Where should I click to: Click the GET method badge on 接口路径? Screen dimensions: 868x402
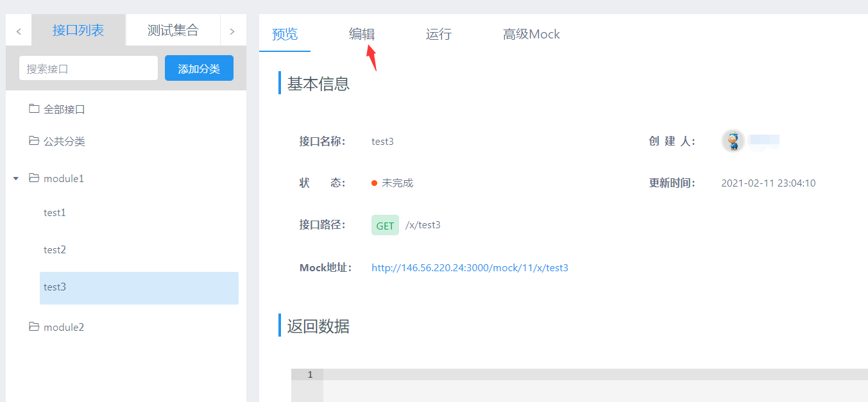pos(385,225)
